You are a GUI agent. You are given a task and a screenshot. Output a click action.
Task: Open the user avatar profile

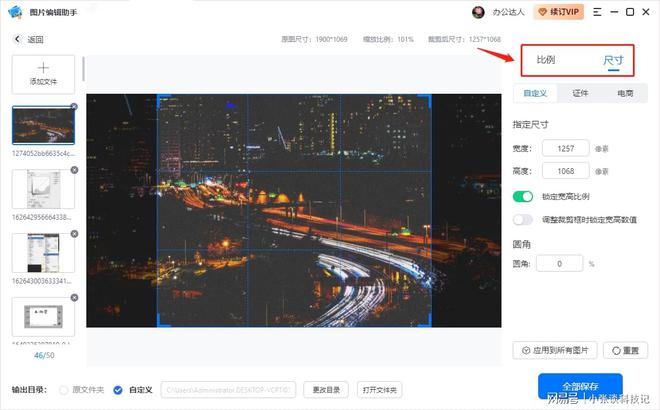[x=478, y=12]
